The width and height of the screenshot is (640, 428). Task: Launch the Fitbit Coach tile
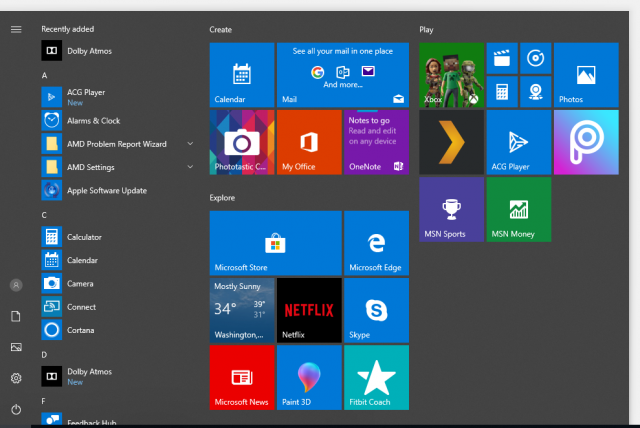(376, 377)
